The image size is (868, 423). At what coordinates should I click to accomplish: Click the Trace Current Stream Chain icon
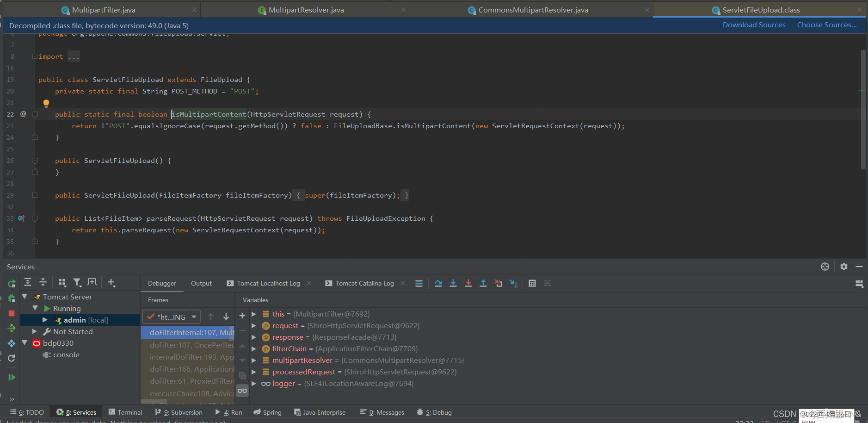click(x=548, y=283)
